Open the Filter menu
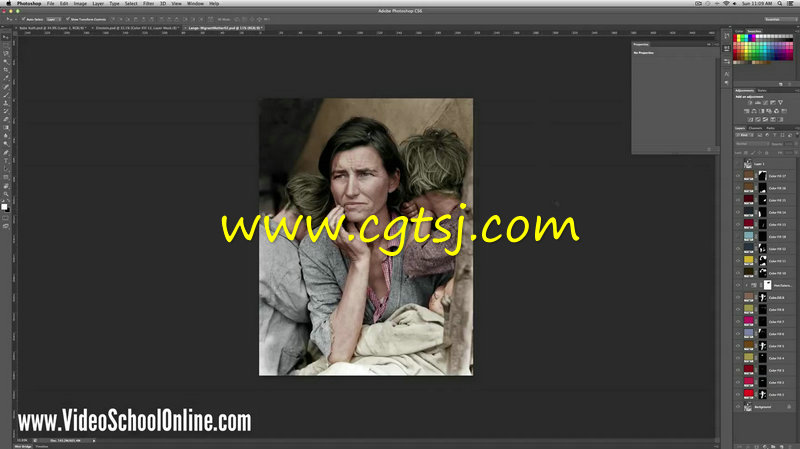800x449 pixels. 148,4
